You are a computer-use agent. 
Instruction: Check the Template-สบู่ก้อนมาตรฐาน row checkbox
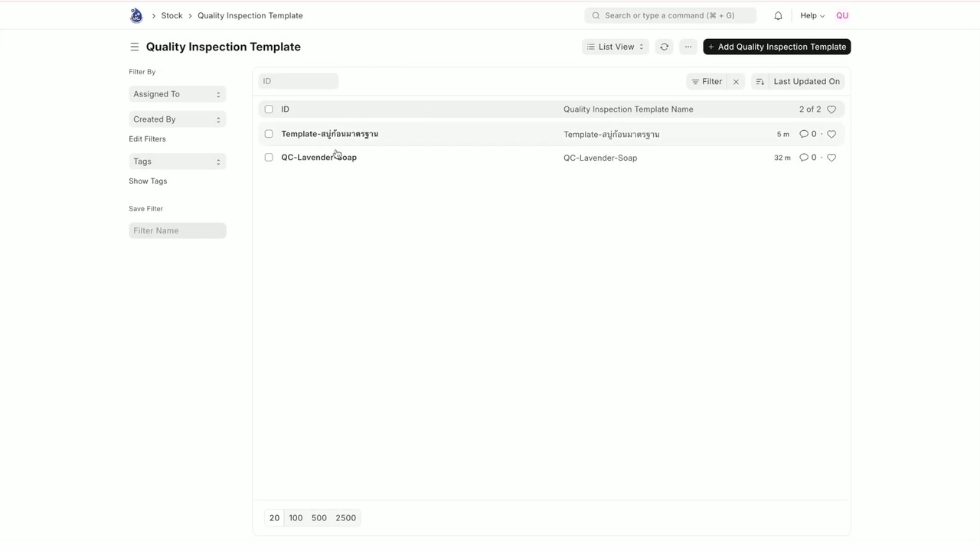click(x=269, y=134)
